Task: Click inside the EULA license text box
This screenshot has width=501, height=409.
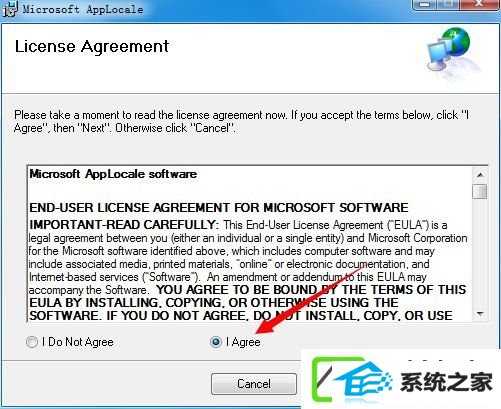Action: (x=249, y=244)
